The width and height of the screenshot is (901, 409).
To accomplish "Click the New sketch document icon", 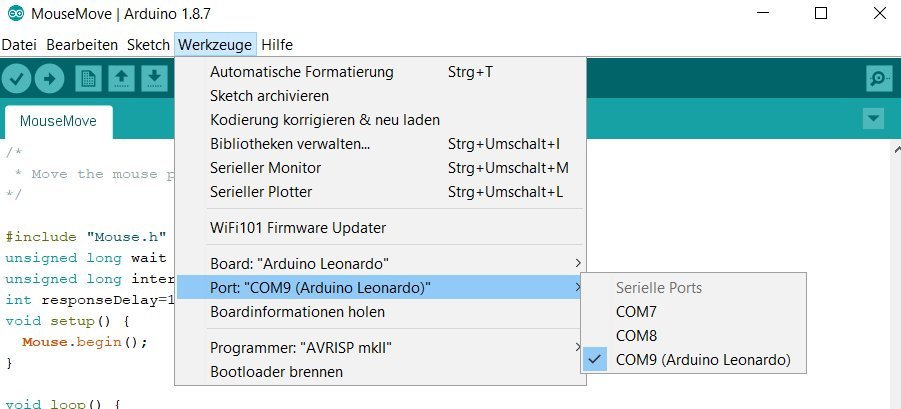I will coord(89,79).
